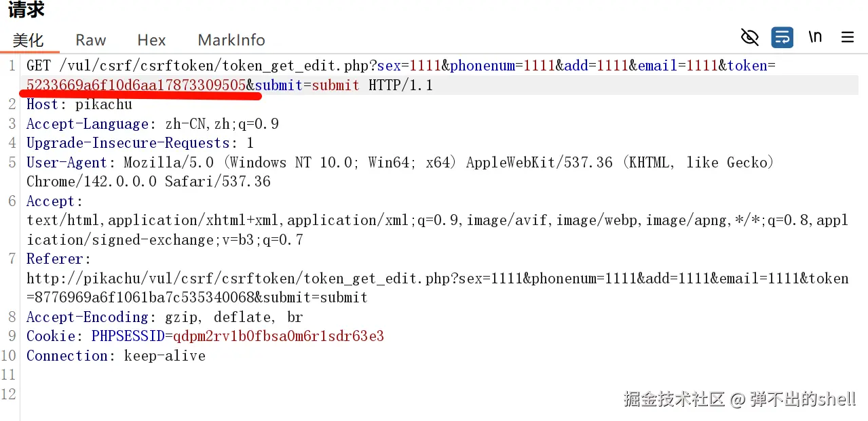Toggle the hide non-printable characters eye icon

(749, 37)
